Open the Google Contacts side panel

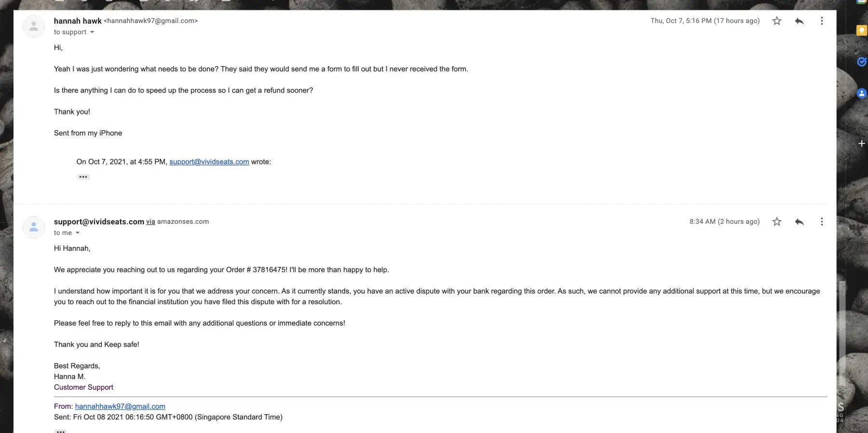861,94
